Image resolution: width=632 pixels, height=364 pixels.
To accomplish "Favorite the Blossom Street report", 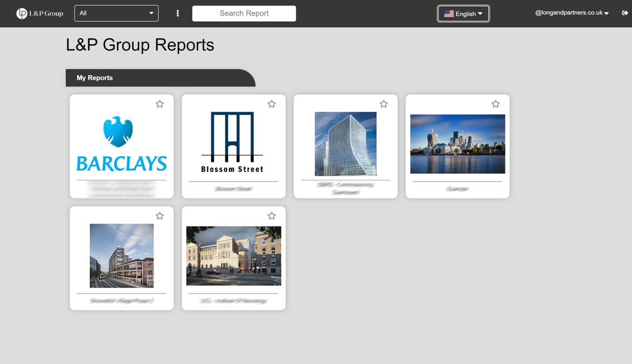I will [271, 103].
